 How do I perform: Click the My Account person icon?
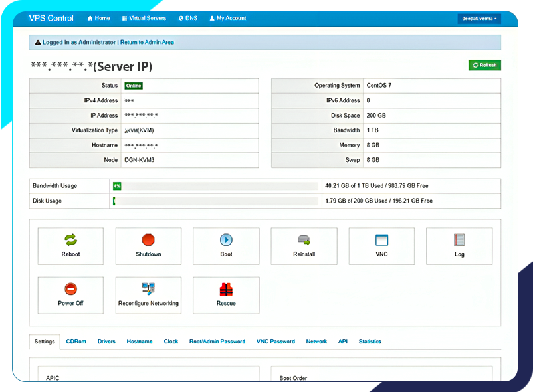[212, 19]
